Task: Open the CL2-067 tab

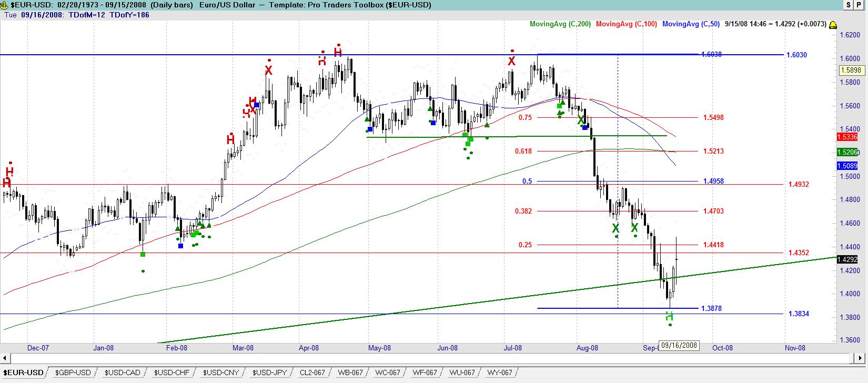Action: point(312,372)
